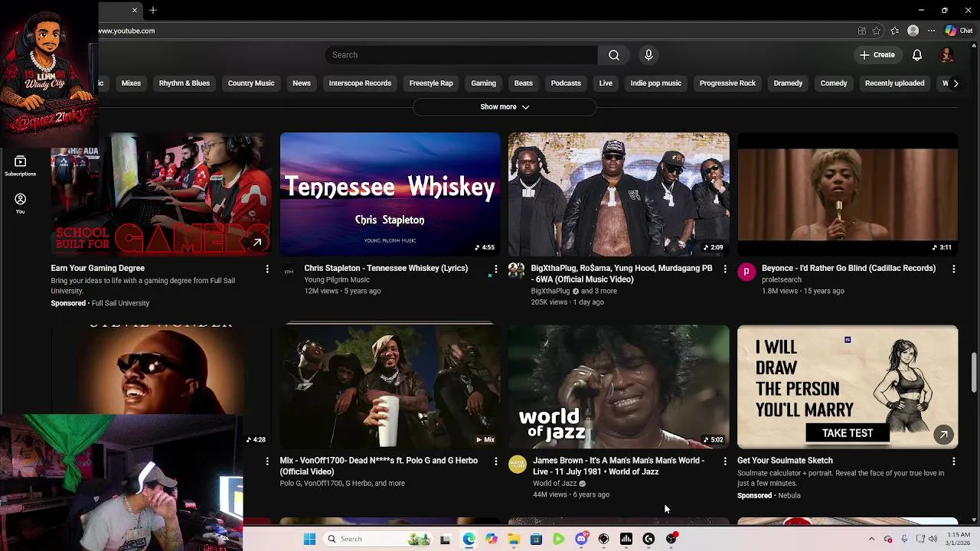
Task: Open File Explorer from taskbar
Action: (514, 540)
